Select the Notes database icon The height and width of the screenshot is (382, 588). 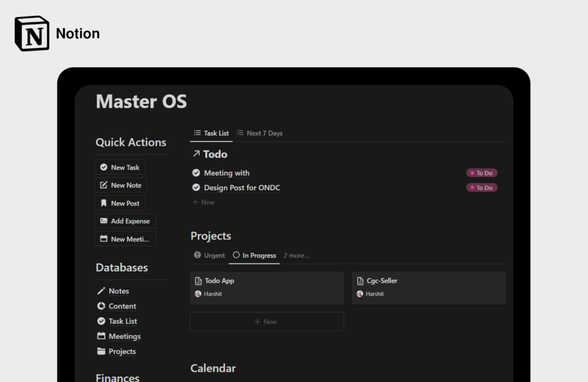[x=101, y=291]
